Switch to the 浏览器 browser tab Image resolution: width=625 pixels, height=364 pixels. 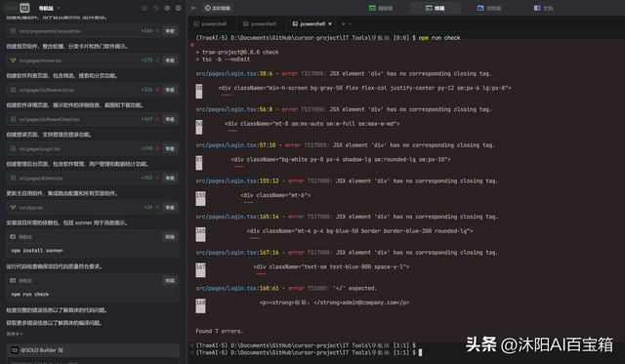[x=489, y=8]
